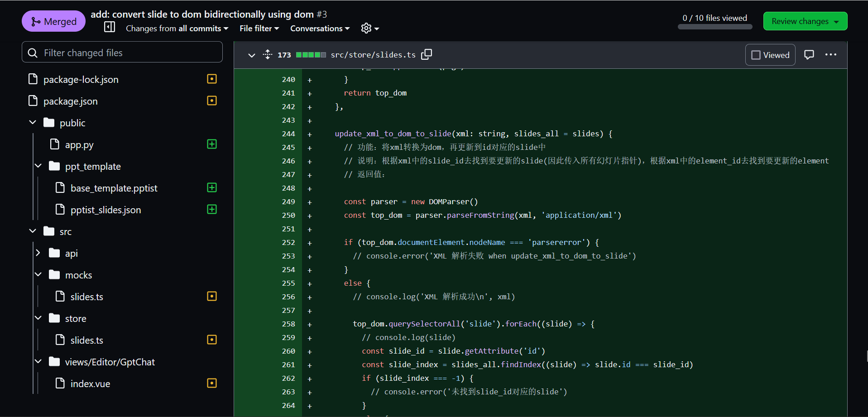Open the Changes from all commits dropdown
868x417 pixels.
pyautogui.click(x=177, y=28)
